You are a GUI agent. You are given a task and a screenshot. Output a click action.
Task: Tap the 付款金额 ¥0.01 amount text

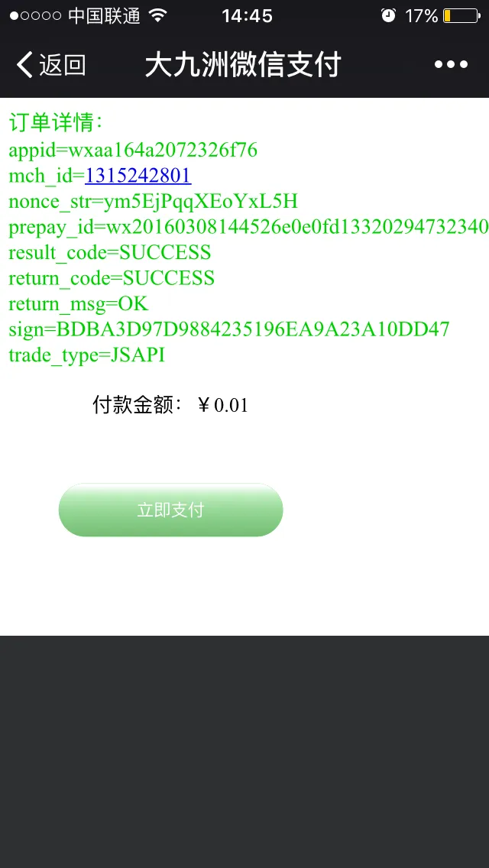tap(170, 405)
